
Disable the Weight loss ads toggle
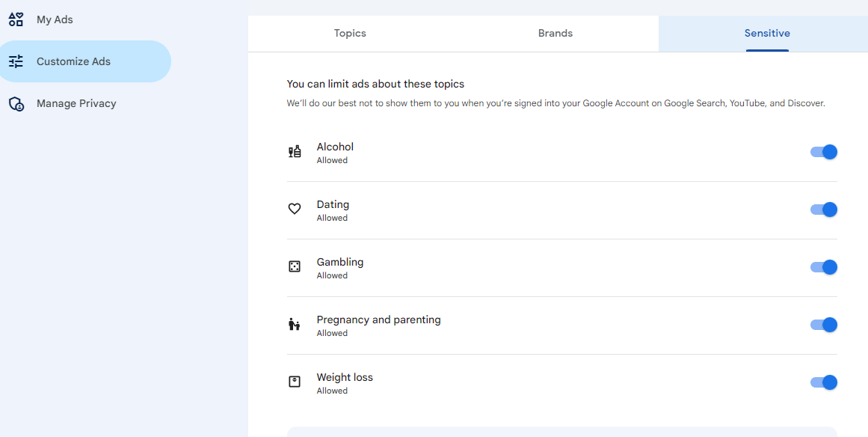point(824,382)
